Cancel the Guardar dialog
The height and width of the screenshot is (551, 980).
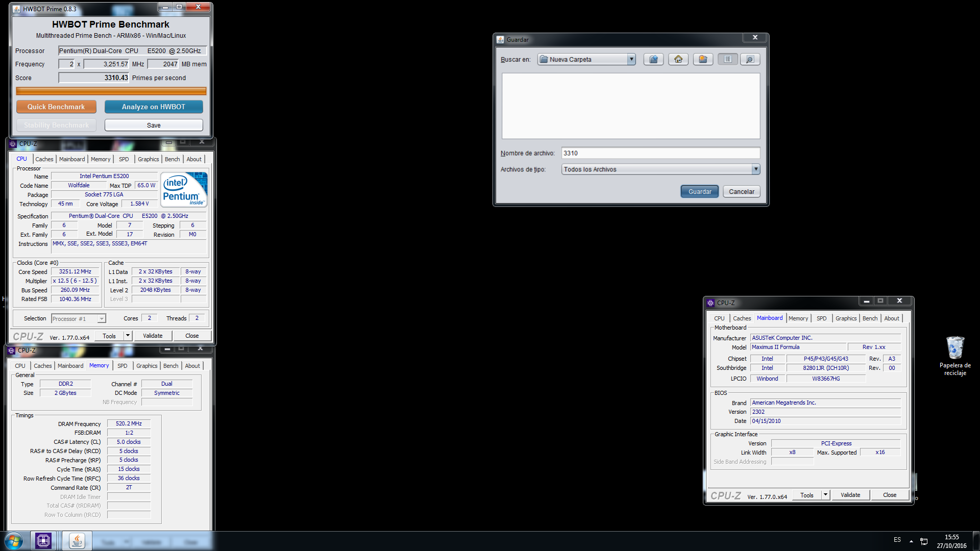[742, 191]
